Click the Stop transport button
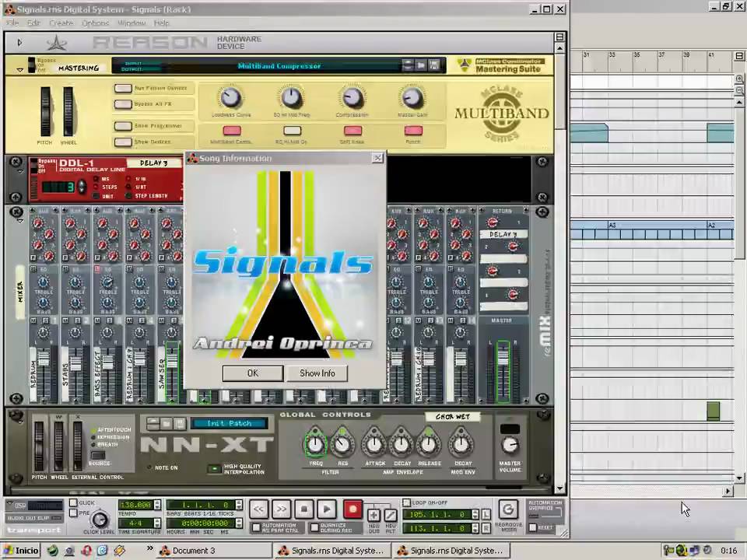The image size is (747, 560). [304, 509]
